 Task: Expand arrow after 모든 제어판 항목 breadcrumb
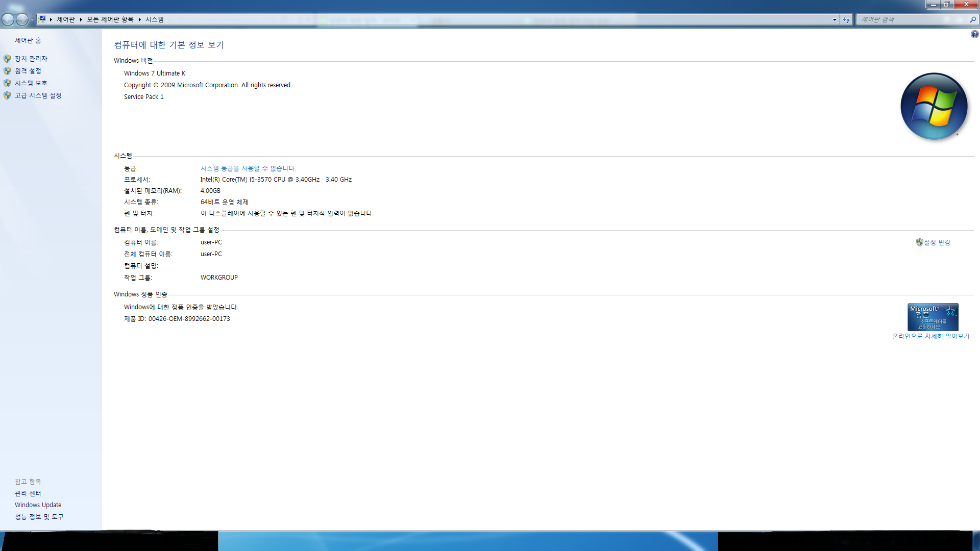tap(139, 19)
